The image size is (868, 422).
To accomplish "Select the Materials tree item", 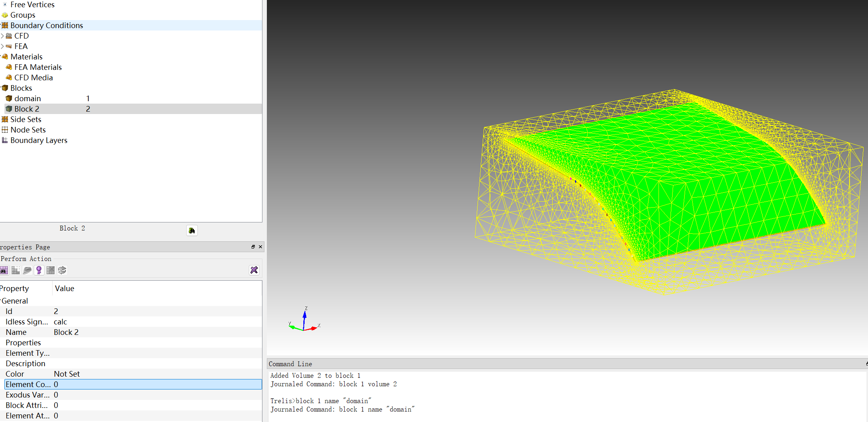I will pyautogui.click(x=26, y=57).
